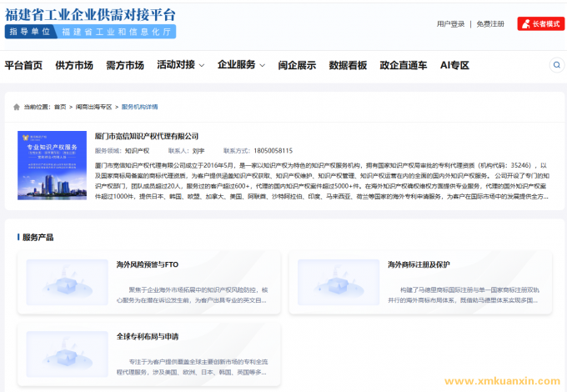Screen dimensions: 567x392
Task: Click the 首页 breadcrumb link
Action: 60,107
